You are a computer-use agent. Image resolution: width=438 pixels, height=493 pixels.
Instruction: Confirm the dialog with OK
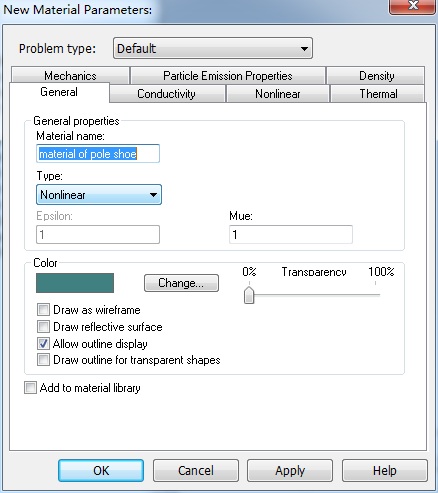tap(101, 470)
